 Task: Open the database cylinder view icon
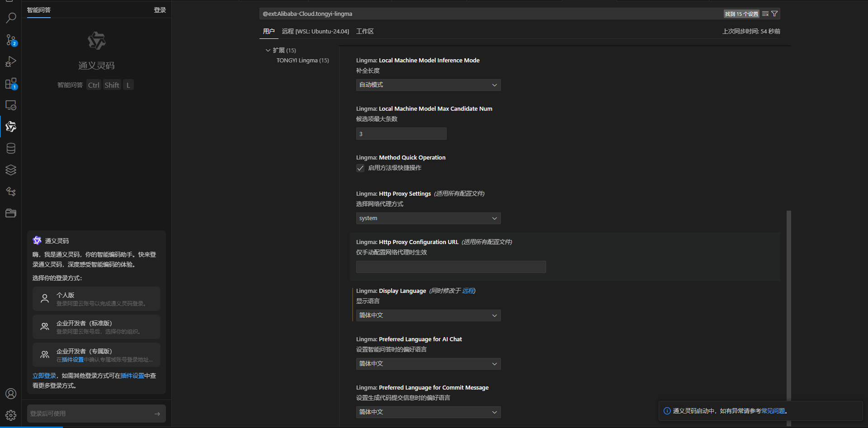[x=11, y=148]
